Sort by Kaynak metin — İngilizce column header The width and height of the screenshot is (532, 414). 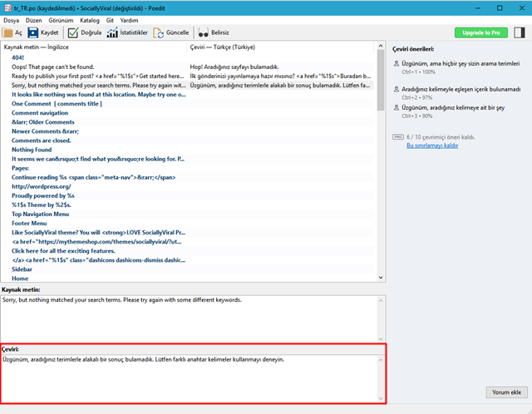point(94,47)
